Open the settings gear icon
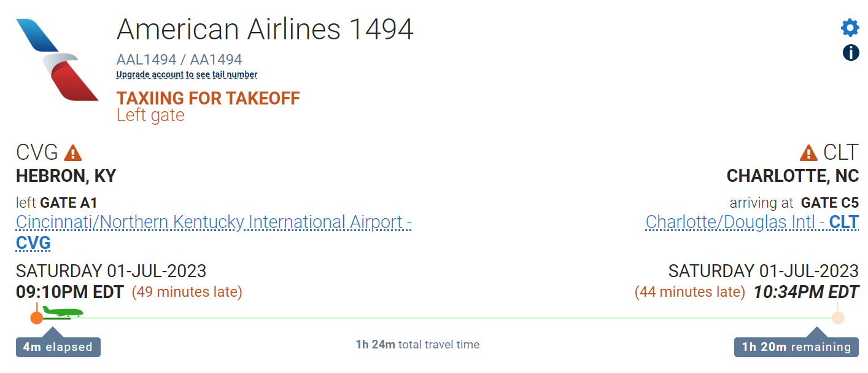Screen dimensions: 868x373 pyautogui.click(x=850, y=28)
